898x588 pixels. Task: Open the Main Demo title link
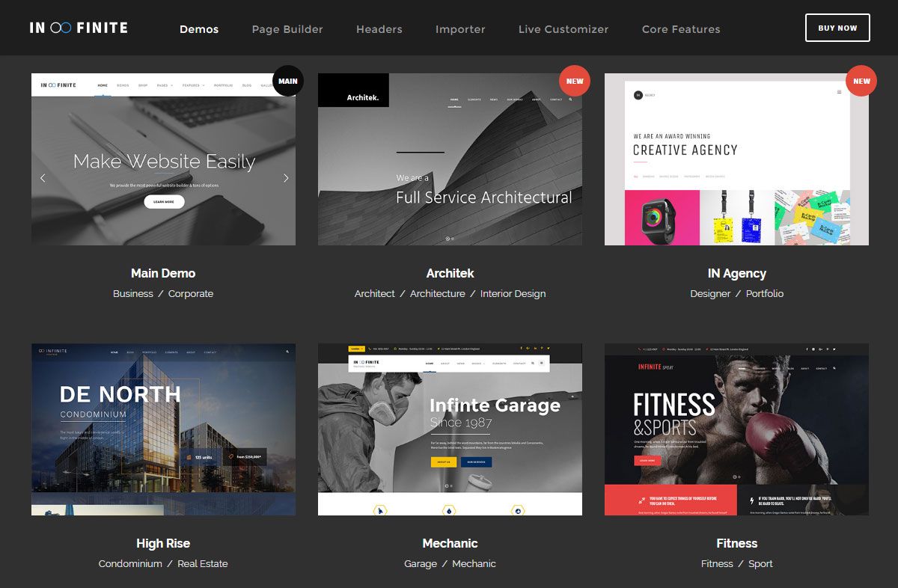coord(163,273)
